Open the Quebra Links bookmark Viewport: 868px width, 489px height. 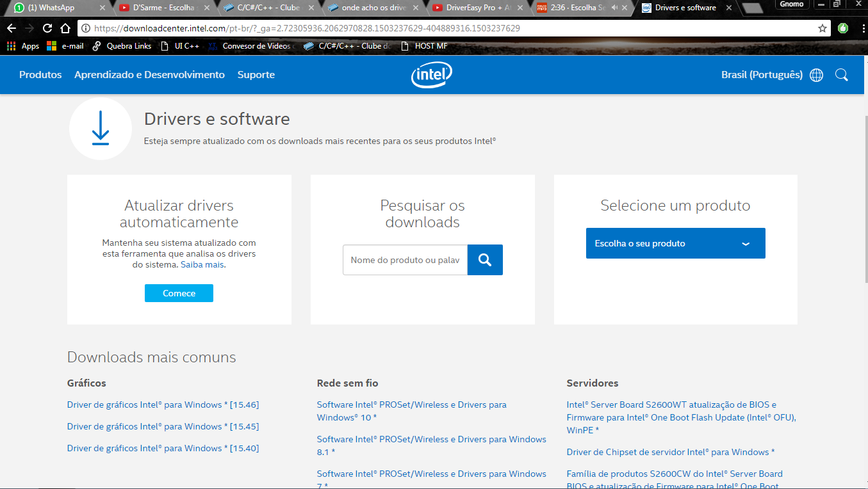point(122,46)
